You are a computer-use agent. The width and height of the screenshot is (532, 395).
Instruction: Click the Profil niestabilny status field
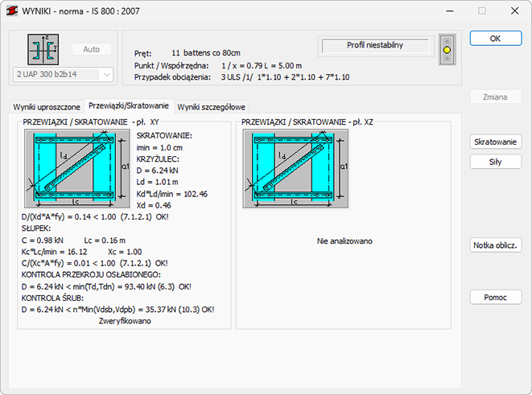375,45
